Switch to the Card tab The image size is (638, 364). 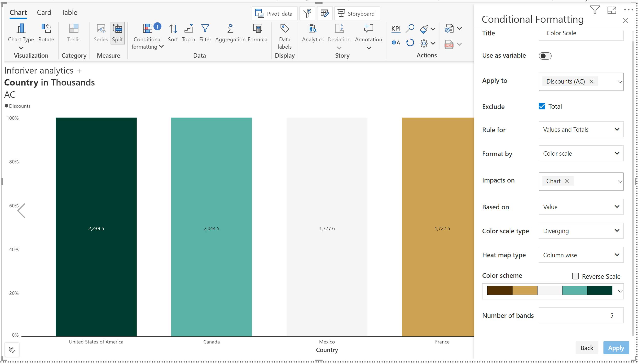tap(44, 12)
